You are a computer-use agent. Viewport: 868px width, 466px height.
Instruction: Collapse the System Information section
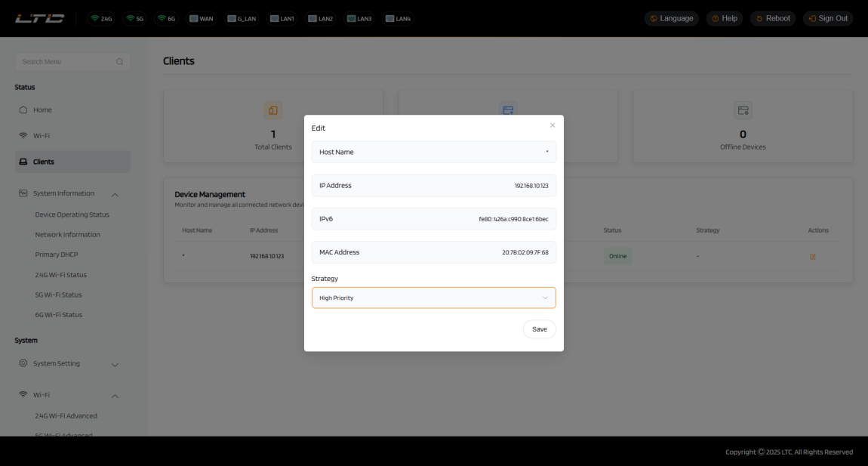pyautogui.click(x=115, y=194)
